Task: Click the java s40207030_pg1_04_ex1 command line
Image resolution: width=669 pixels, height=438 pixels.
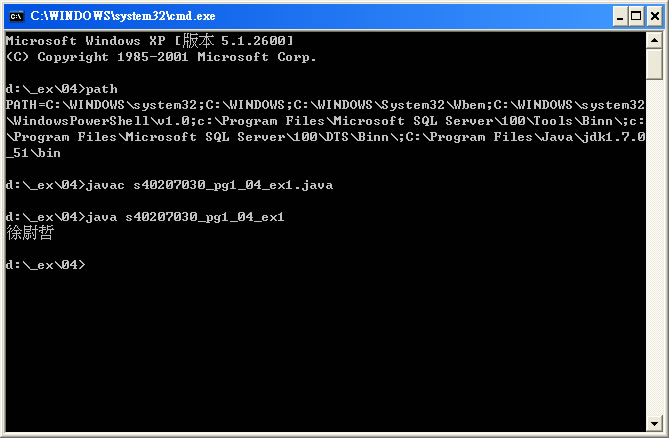Action: pyautogui.click(x=145, y=217)
